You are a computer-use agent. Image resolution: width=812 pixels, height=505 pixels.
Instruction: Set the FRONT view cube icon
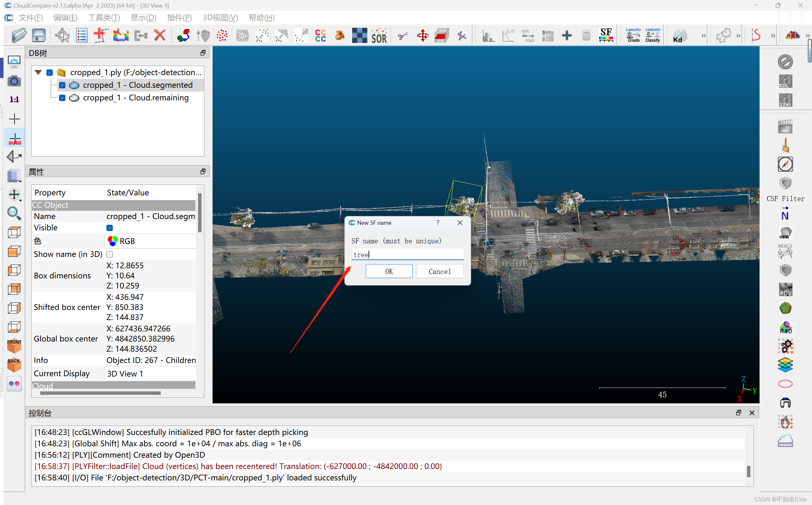14,345
